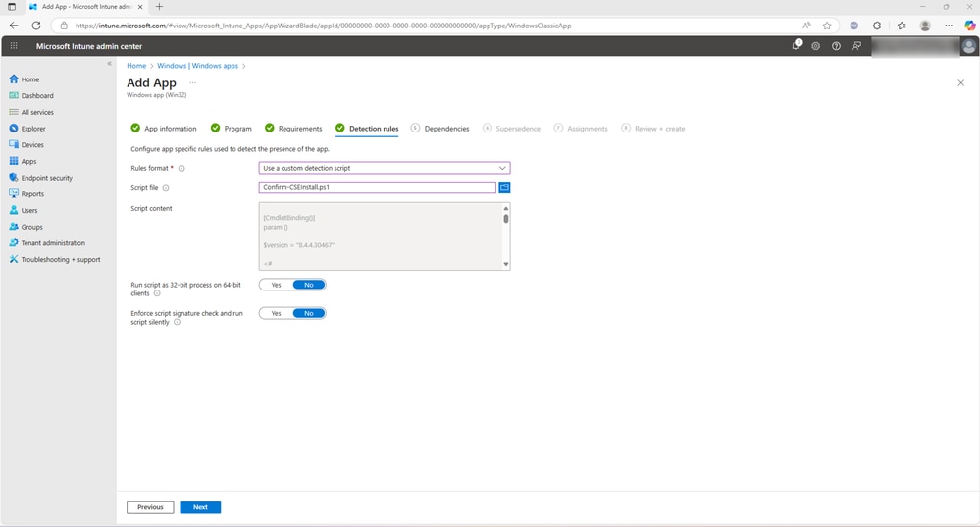Open the Explorer sidebar icon
The image size is (980, 527).
[14, 129]
